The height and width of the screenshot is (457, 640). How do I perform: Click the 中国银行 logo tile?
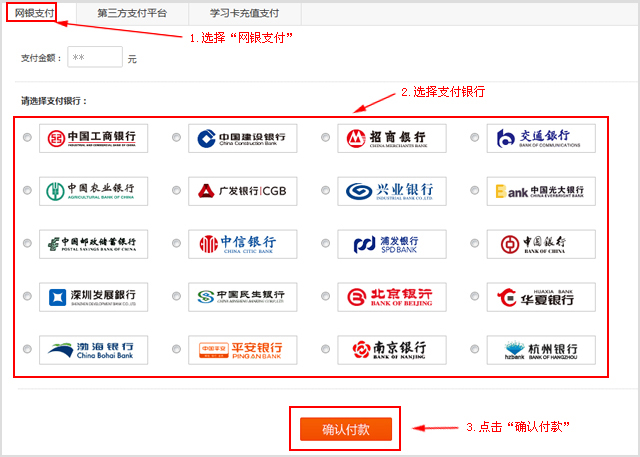(541, 244)
